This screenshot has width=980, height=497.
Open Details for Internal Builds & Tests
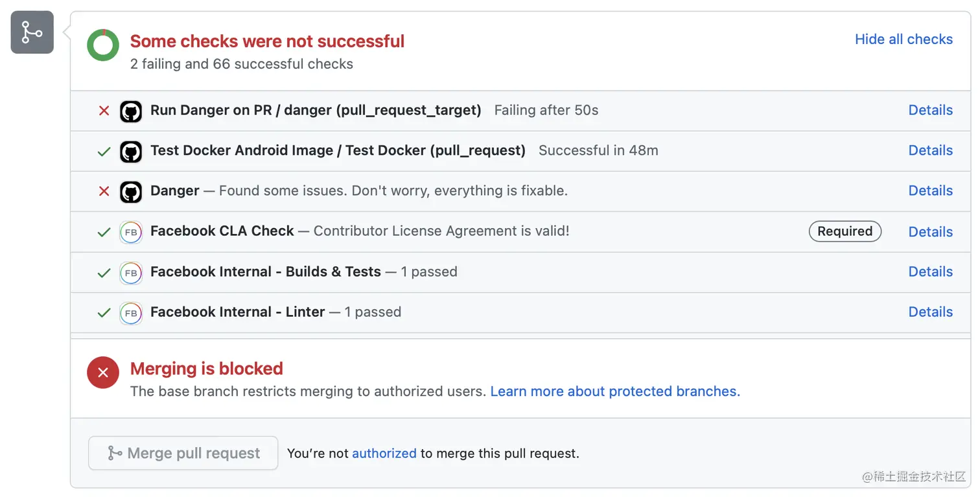(930, 272)
